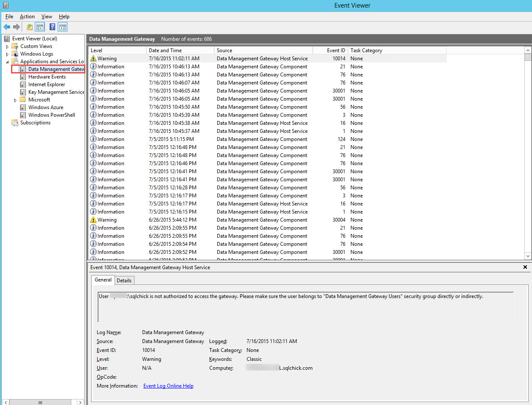532x405 pixels.
Task: Open the Help menu
Action: tap(64, 17)
